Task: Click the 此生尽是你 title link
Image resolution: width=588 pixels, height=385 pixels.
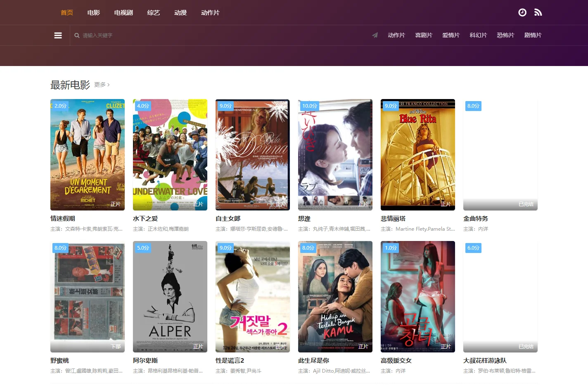Action: pos(313,361)
